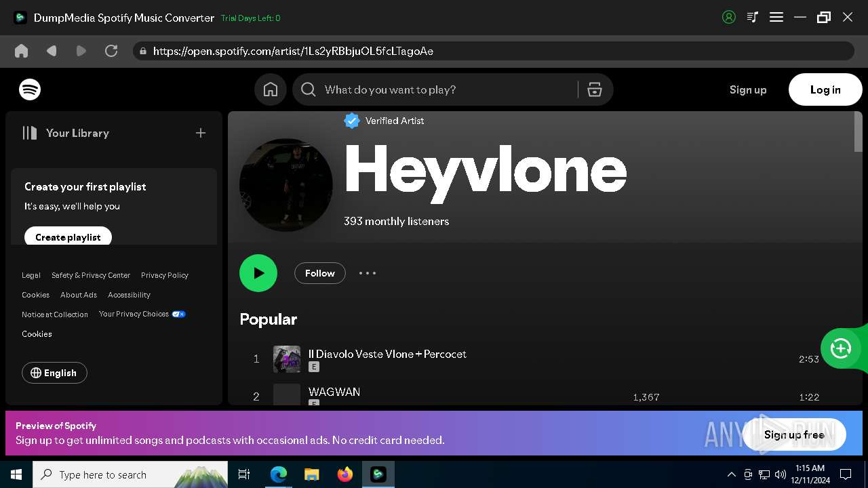Select DumpMedia converter taskbar icon

coord(378,474)
